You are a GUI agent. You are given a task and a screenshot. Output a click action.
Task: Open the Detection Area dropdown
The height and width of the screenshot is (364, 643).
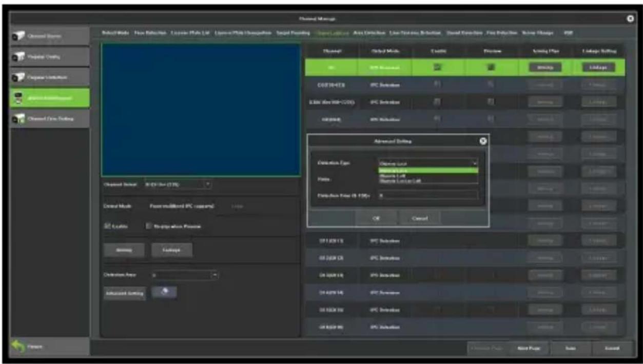(185, 275)
